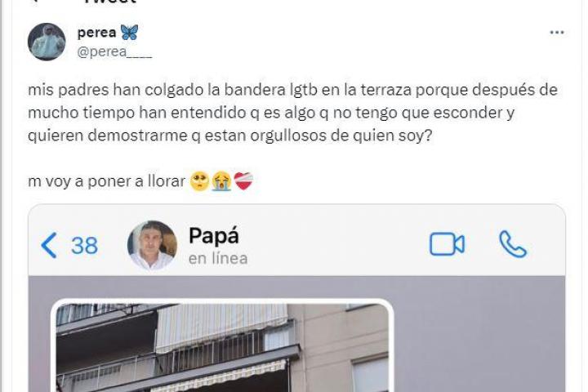This screenshot has height=392, width=588.
Task: Click the Tweet header title
Action: point(109,2)
